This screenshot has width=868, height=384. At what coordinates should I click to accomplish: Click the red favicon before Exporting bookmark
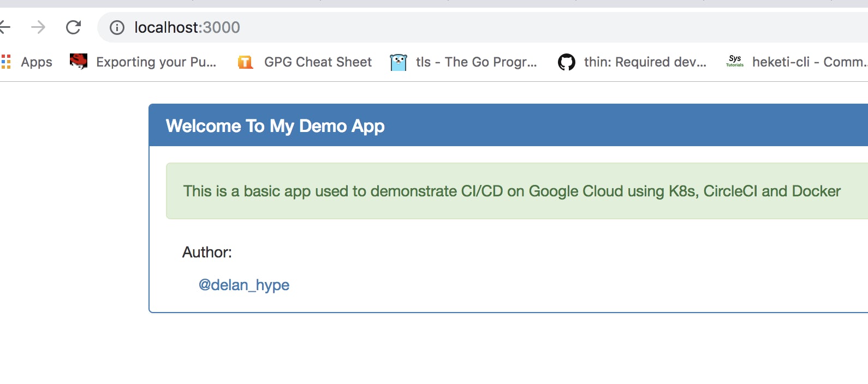pos(79,62)
